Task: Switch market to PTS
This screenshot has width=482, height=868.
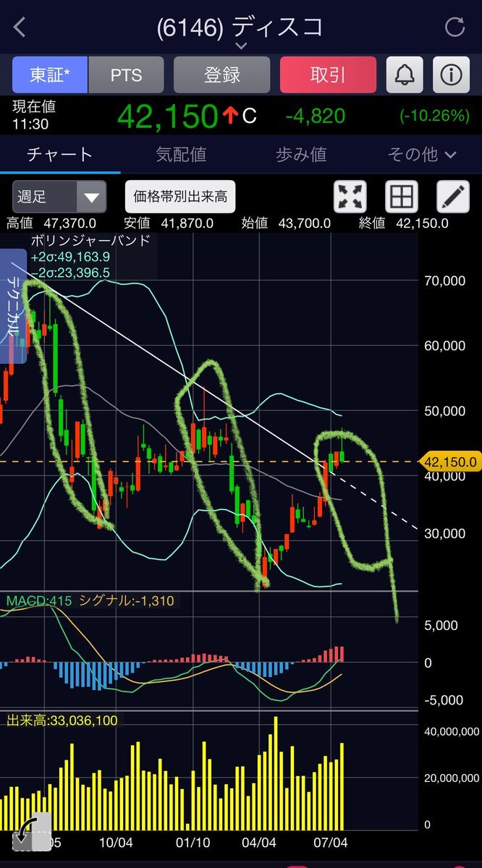Action: point(126,75)
